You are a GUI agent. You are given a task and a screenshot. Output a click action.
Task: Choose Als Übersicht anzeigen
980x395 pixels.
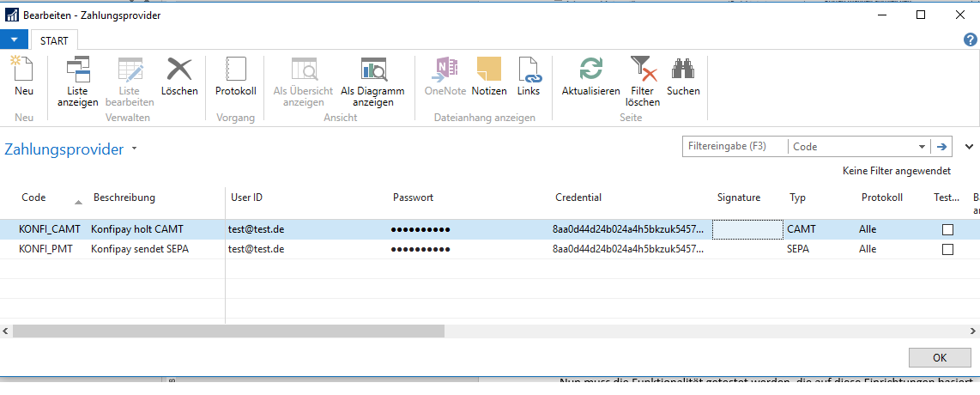coord(303,82)
